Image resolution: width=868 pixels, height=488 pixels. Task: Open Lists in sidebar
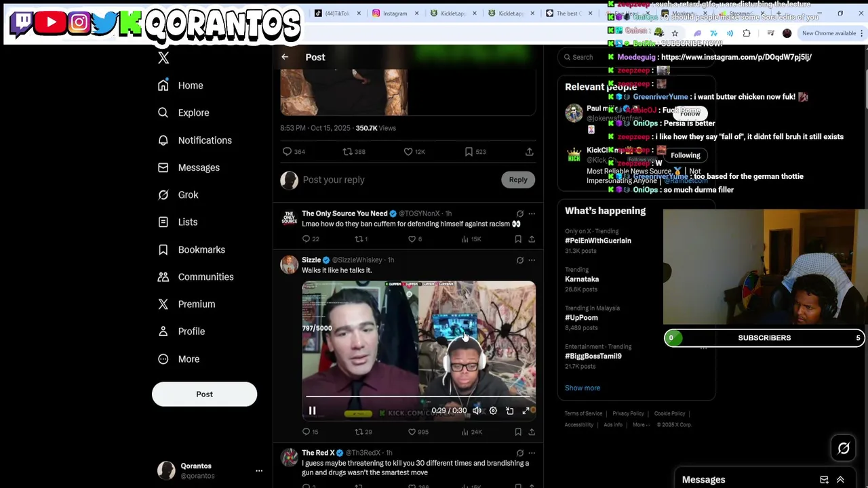point(178,222)
